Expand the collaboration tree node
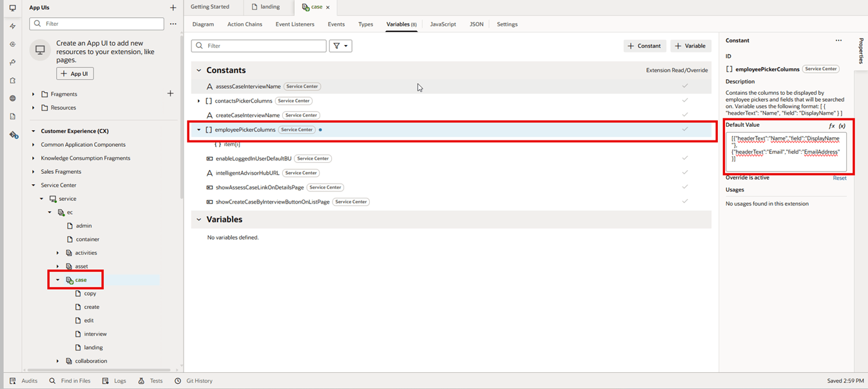868x389 pixels. click(58, 361)
